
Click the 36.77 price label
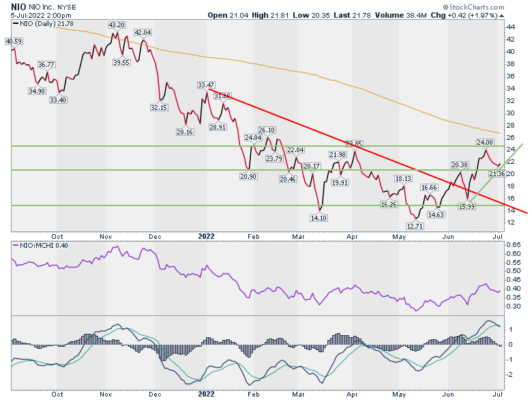pyautogui.click(x=46, y=65)
